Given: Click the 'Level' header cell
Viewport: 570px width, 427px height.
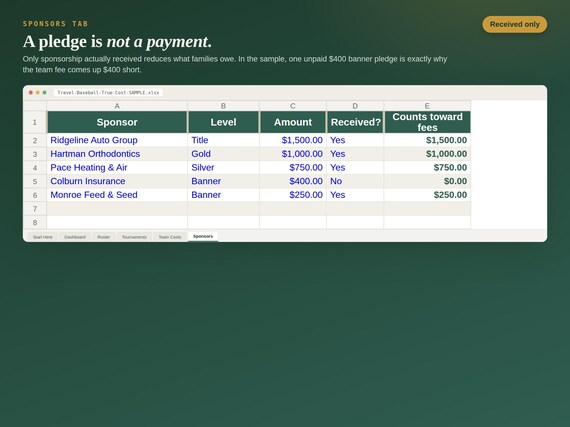Looking at the screenshot, I should 223,122.
